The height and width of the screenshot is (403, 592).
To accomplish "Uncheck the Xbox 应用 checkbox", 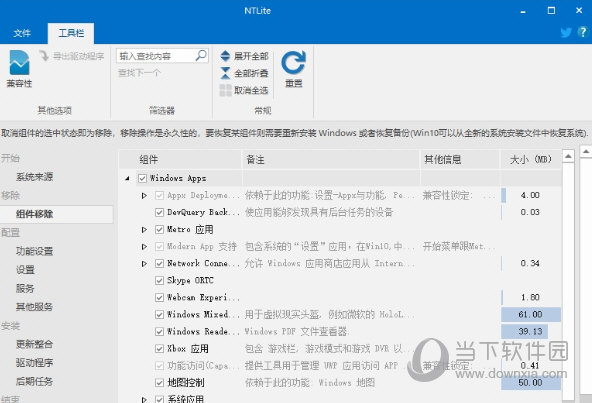I will 159,349.
